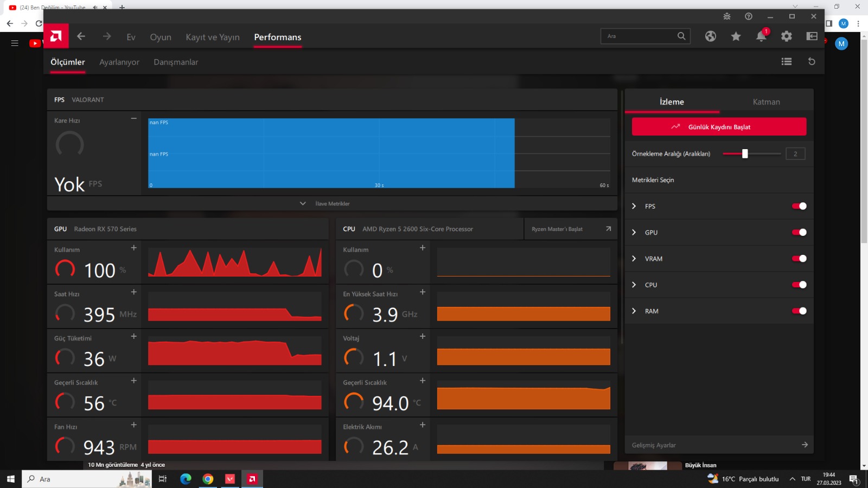This screenshot has height=488, width=868.
Task: Open the weather widget on taskbar
Action: pos(743,479)
